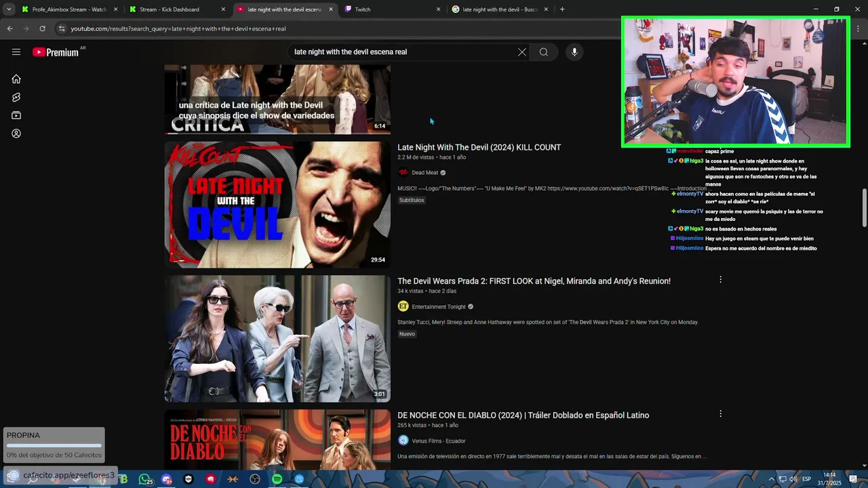The width and height of the screenshot is (868, 488).
Task: Open a new browser tab
Action: pyautogui.click(x=562, y=9)
